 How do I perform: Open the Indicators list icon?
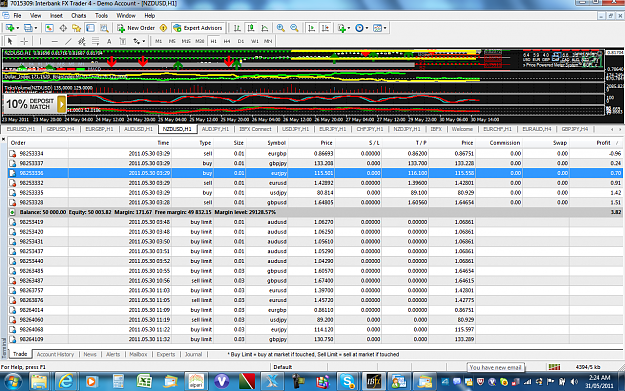coord(342,28)
